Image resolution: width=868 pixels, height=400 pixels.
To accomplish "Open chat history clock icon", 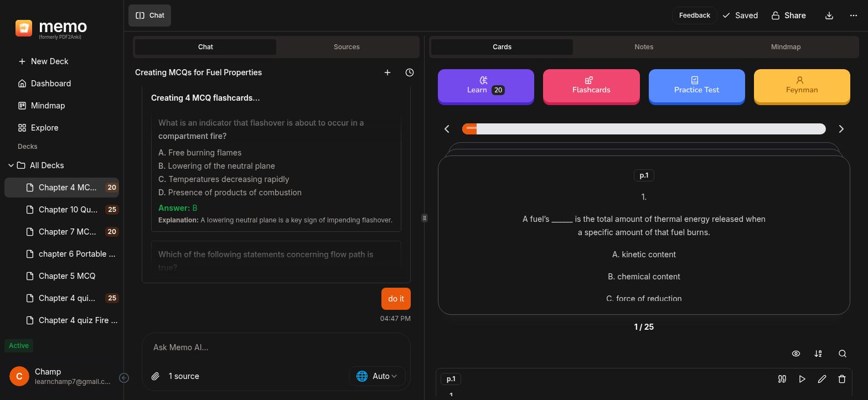I will tap(410, 72).
